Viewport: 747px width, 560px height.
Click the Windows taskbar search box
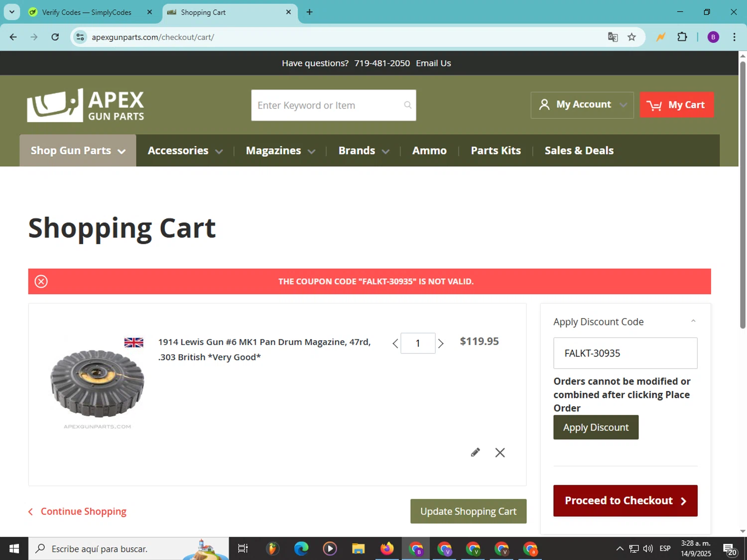[x=128, y=549]
